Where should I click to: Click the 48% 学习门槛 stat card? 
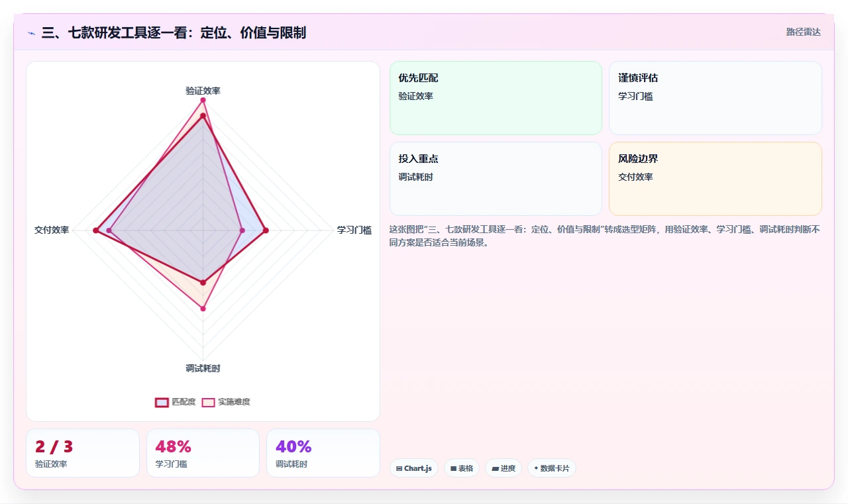[203, 453]
